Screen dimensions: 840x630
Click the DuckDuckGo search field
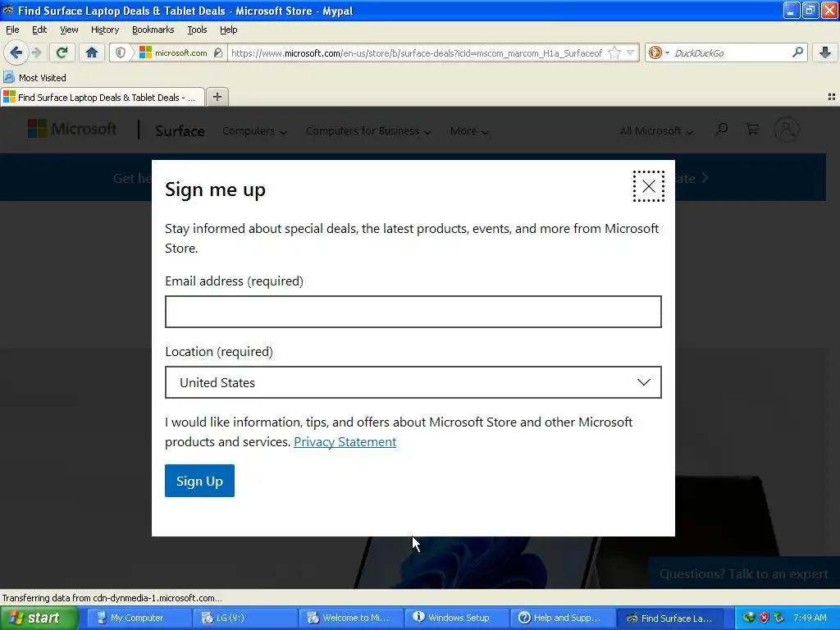(x=729, y=52)
